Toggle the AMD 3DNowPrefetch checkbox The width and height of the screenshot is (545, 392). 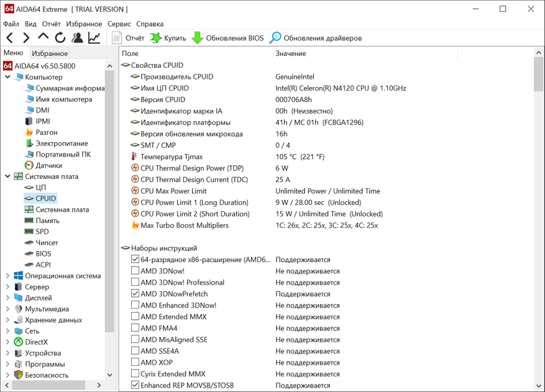[x=135, y=294]
